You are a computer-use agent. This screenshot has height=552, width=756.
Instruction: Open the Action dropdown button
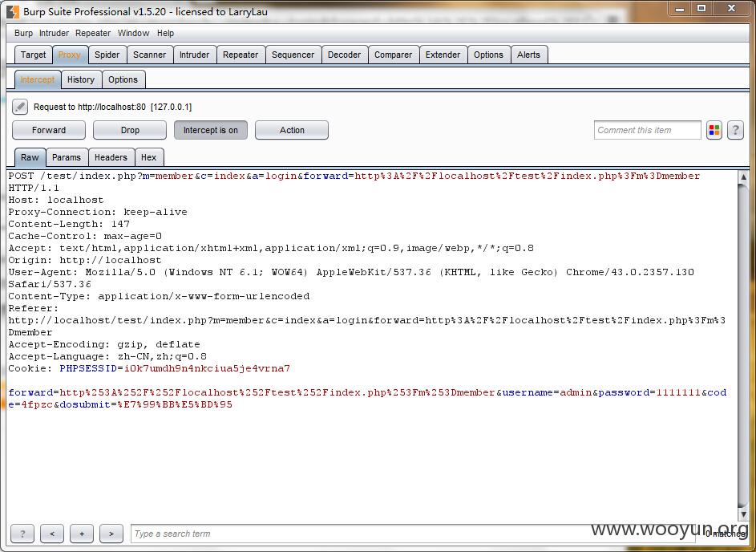pos(292,130)
